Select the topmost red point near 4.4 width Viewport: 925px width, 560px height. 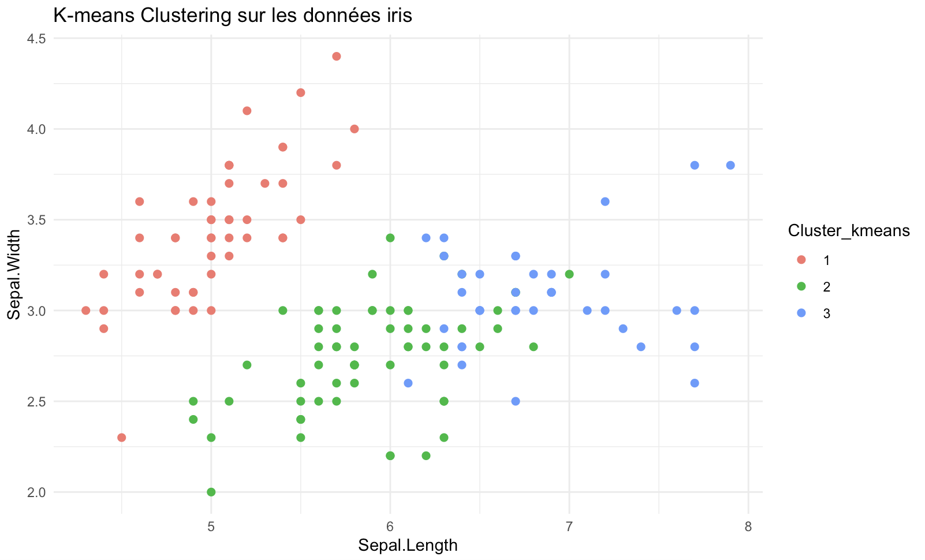(337, 57)
